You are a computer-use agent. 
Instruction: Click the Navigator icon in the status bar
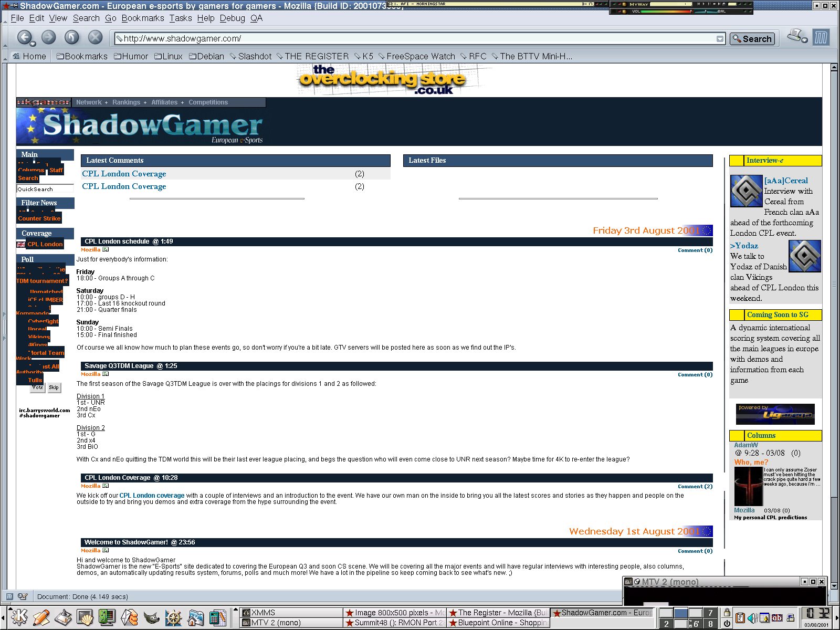tap(9, 596)
